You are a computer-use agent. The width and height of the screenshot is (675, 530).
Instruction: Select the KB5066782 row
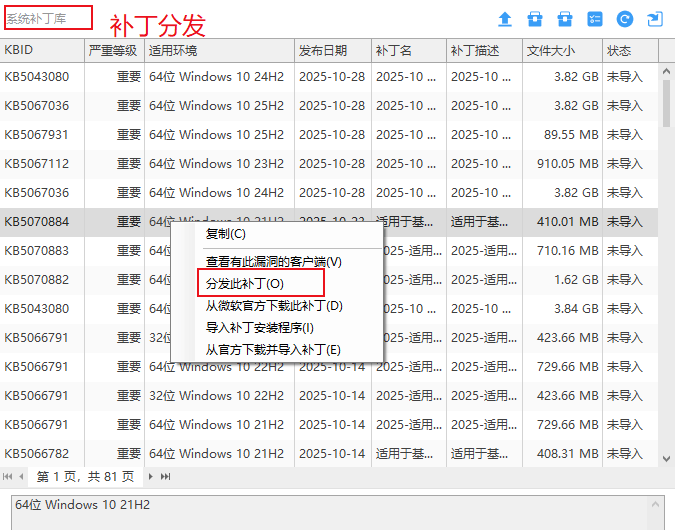pos(329,454)
